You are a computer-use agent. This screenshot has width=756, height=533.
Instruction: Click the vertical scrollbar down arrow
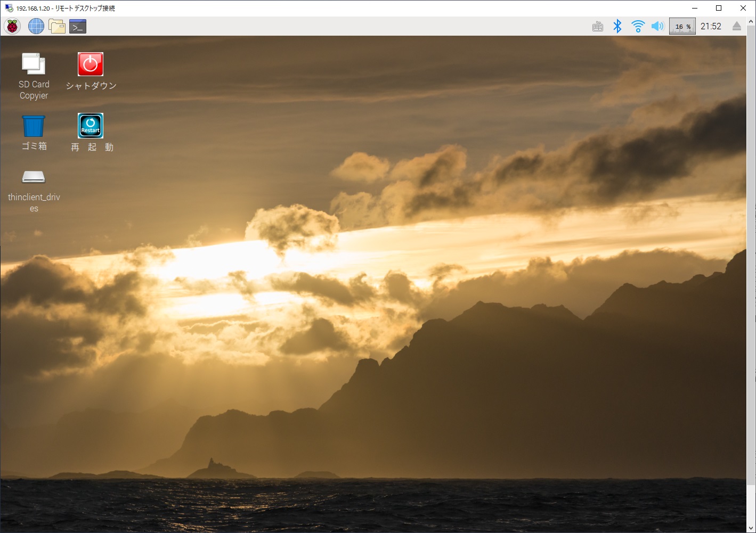pyautogui.click(x=751, y=528)
